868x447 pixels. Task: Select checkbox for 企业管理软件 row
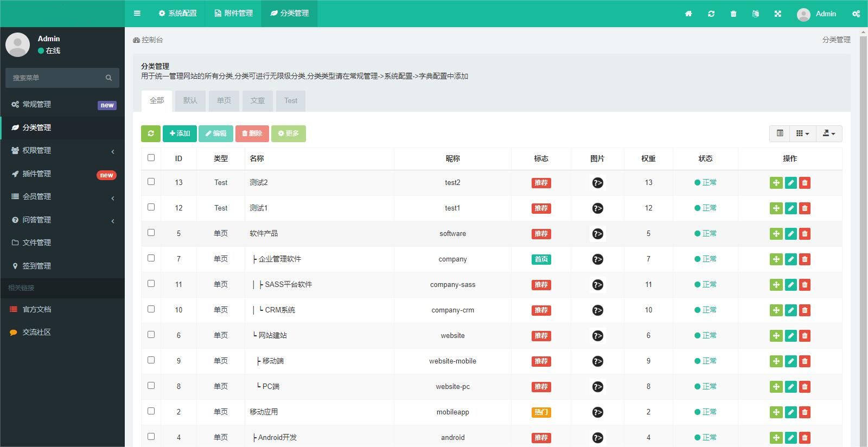151,258
